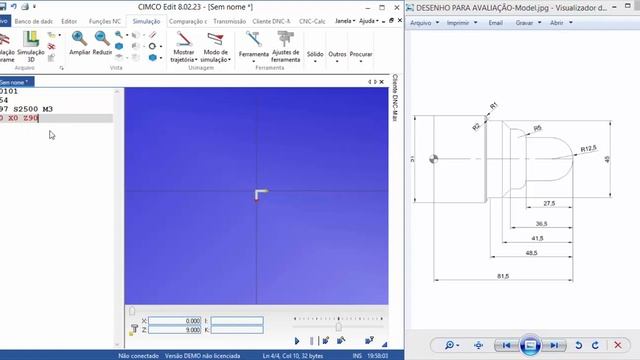Rotate image clockwise in viewer
The width and height of the screenshot is (640, 360).
(596, 345)
